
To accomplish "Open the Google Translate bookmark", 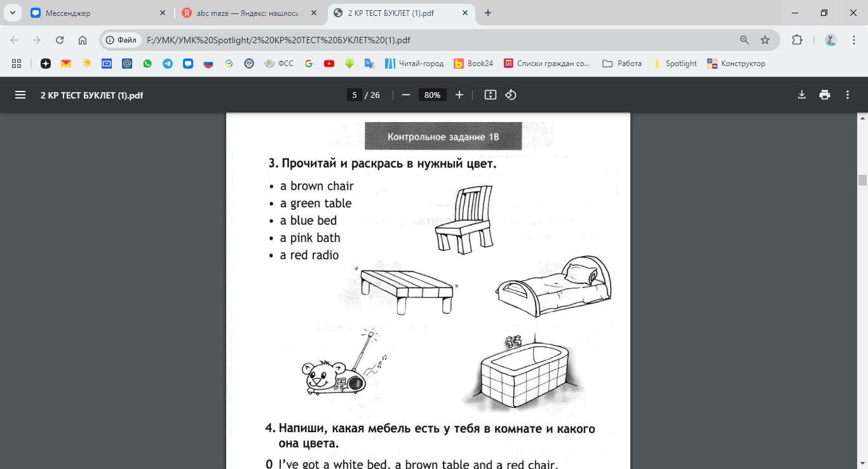I will [x=370, y=64].
